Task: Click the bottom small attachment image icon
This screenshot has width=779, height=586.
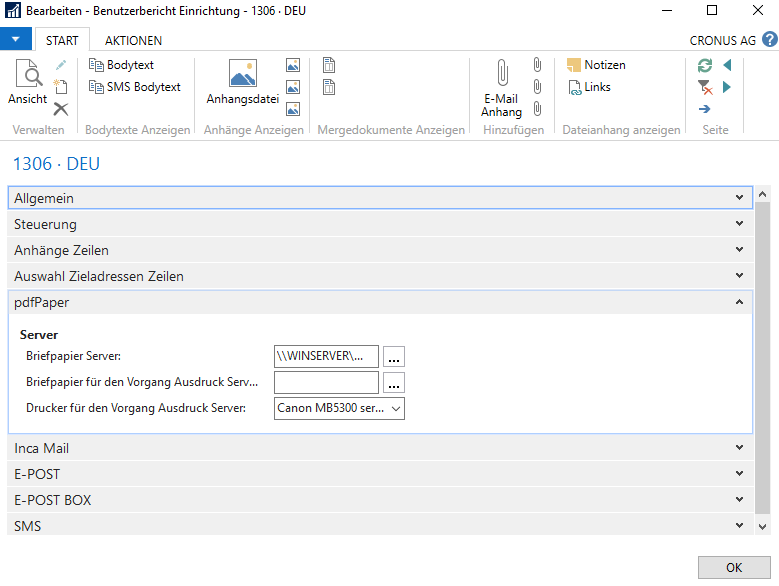Action: coord(293,109)
